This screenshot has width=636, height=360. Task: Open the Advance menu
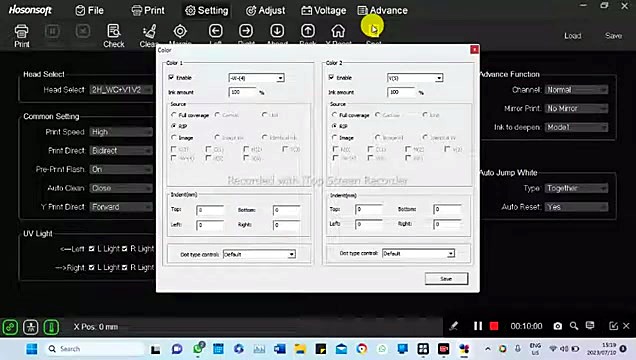(x=382, y=11)
